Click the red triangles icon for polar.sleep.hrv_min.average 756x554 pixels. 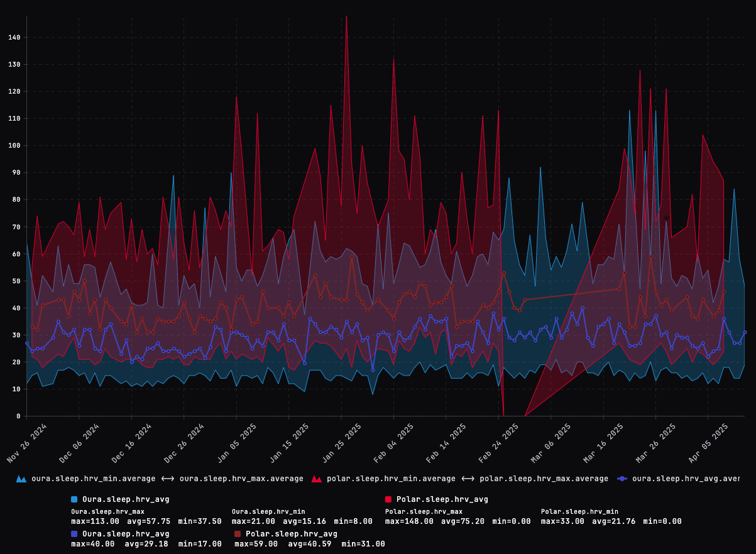(x=316, y=478)
